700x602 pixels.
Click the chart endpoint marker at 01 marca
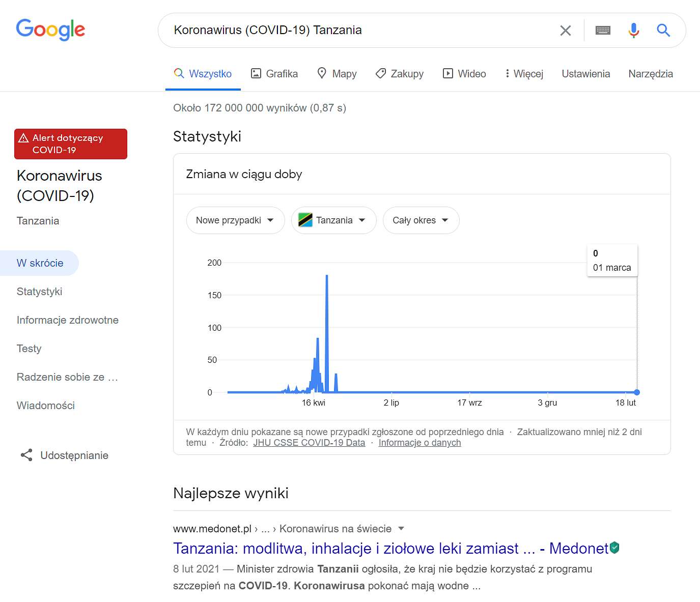[x=637, y=392]
